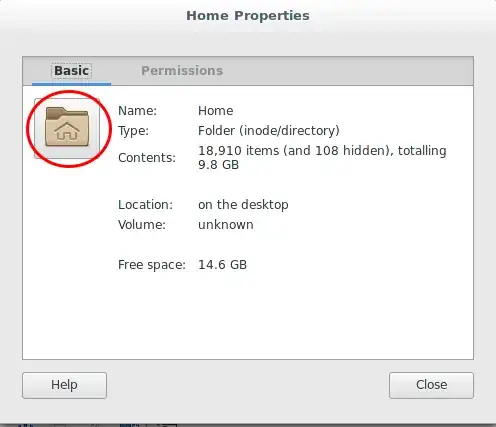Click the Home folder icon button
This screenshot has height=427, width=496.
coord(67,128)
